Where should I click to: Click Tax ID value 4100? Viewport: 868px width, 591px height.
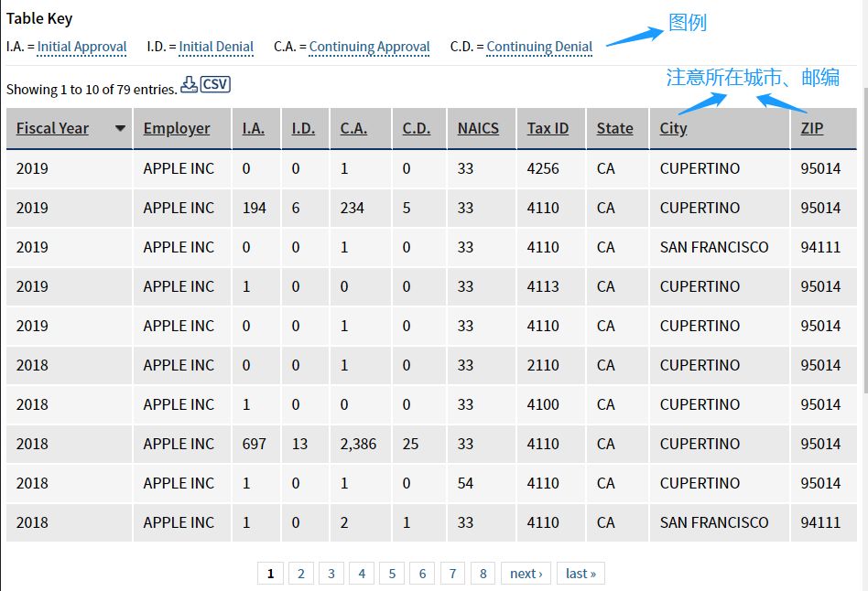(543, 404)
